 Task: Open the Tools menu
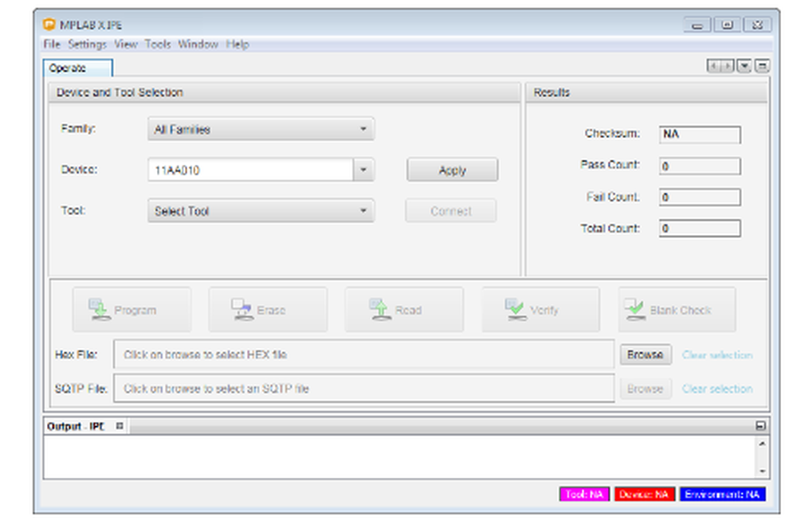pyautogui.click(x=158, y=45)
